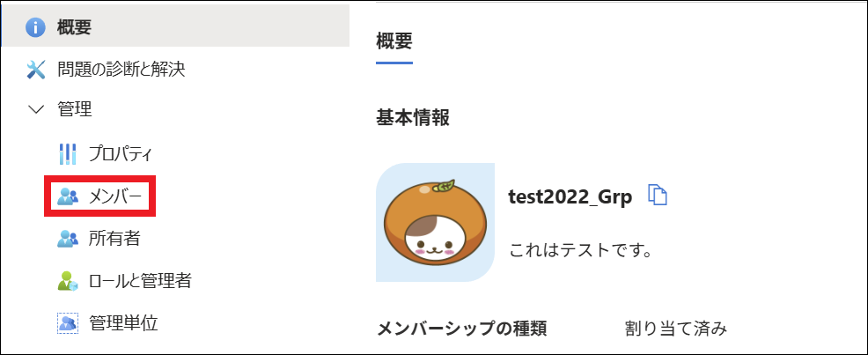868x355 pixels.
Task: Click the 管理単位 dashed-box icon
Action: (68, 323)
